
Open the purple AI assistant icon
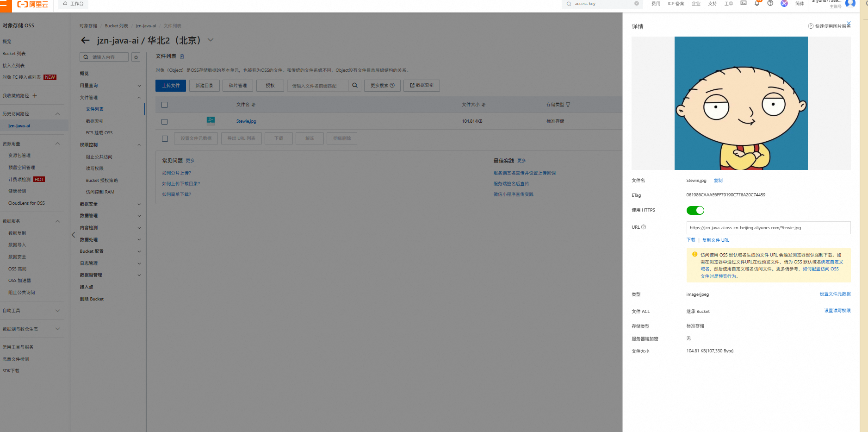[x=784, y=3]
